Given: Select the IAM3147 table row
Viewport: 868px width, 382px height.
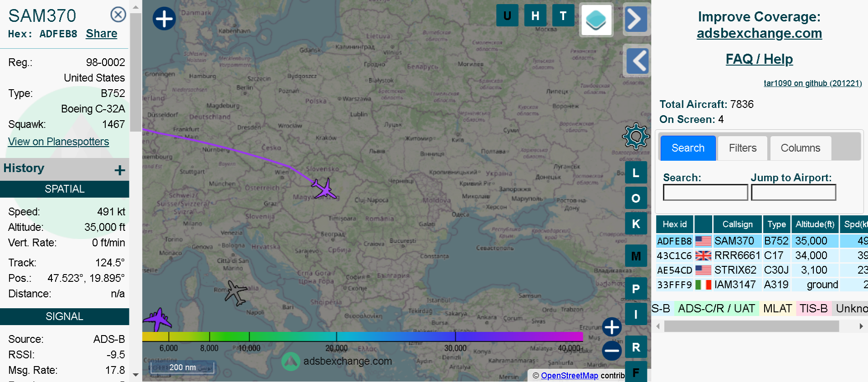Looking at the screenshot, I should (762, 285).
